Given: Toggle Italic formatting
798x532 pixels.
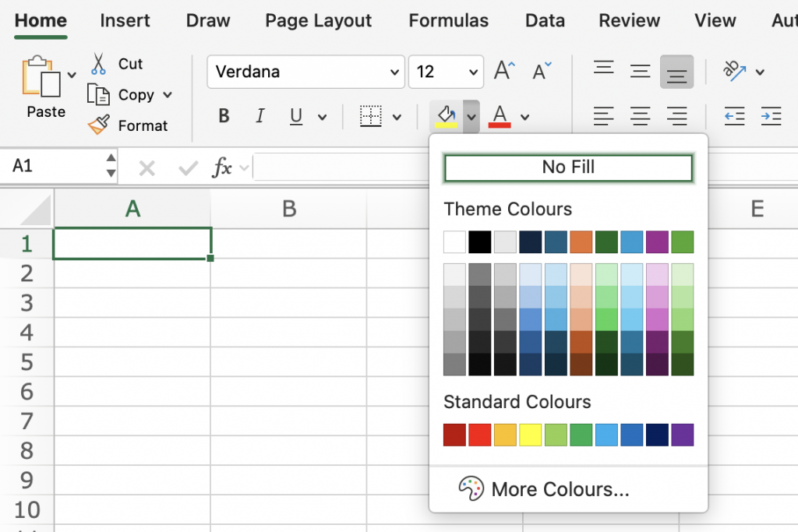Looking at the screenshot, I should pyautogui.click(x=260, y=117).
